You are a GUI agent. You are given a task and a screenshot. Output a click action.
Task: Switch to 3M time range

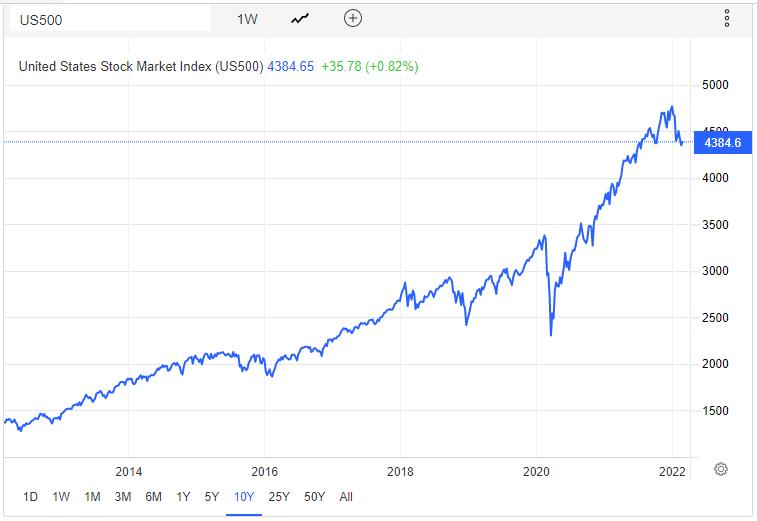coord(123,496)
